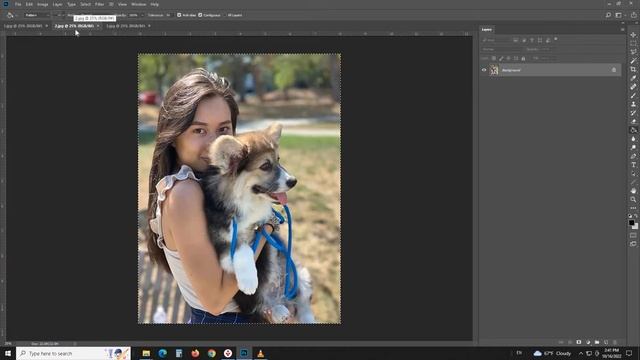
Task: Click the share icon in options bar
Action: point(633,15)
